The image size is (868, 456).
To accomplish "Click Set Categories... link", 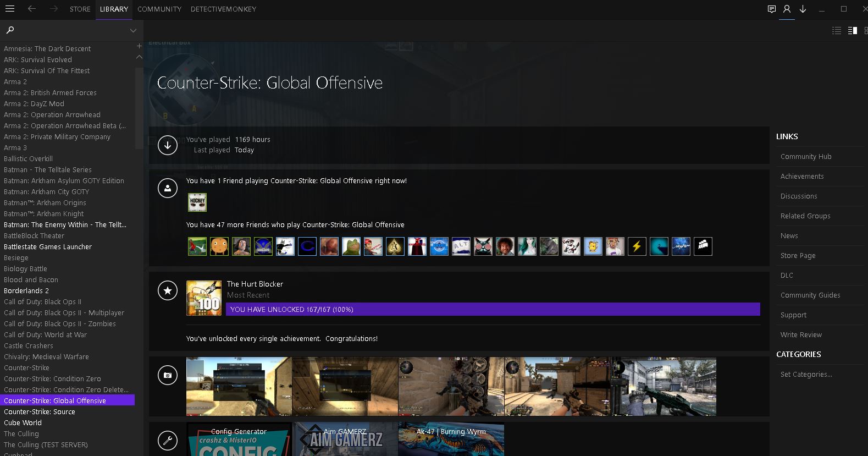I will coord(806,375).
